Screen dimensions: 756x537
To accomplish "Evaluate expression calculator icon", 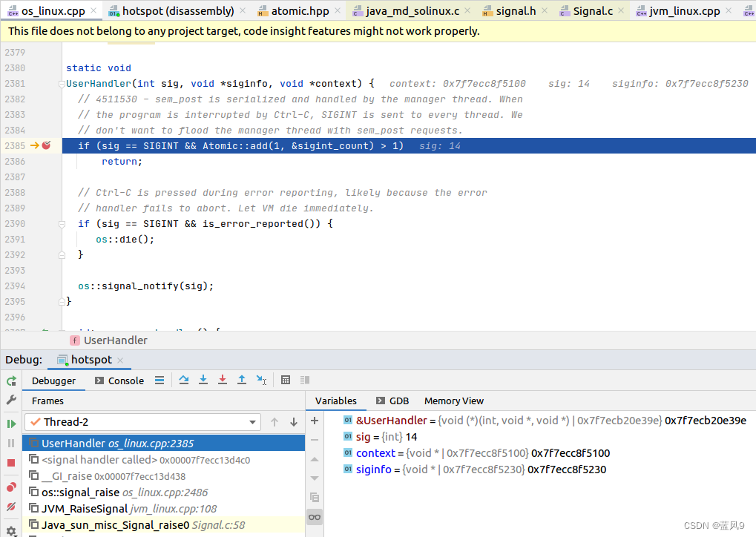I will click(x=286, y=380).
